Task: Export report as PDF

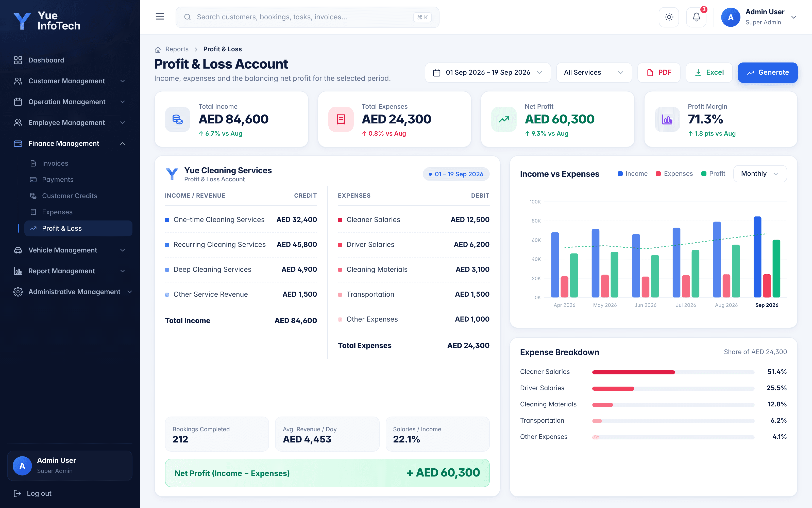Action: (659, 73)
